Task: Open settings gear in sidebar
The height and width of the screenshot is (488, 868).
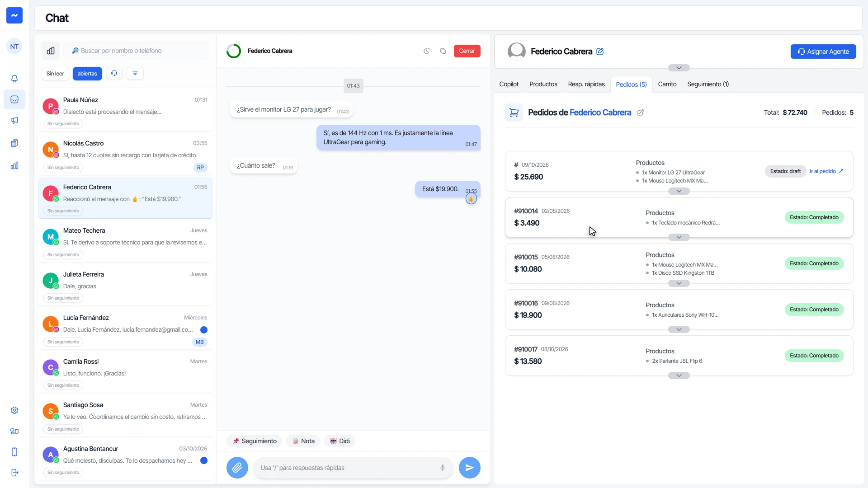Action: coord(14,410)
